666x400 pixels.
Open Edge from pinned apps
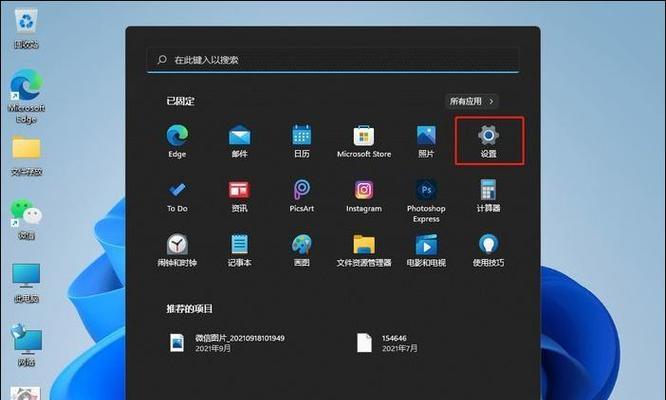pos(177,141)
